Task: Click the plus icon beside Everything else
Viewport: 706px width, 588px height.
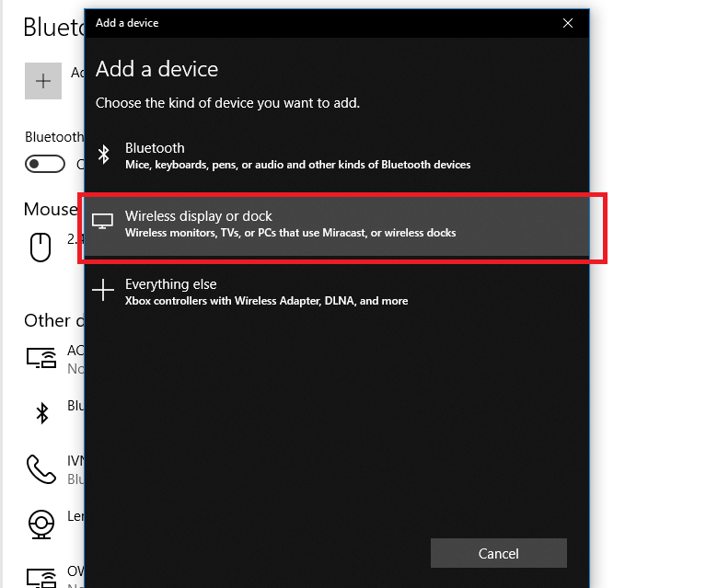Action: tap(103, 290)
